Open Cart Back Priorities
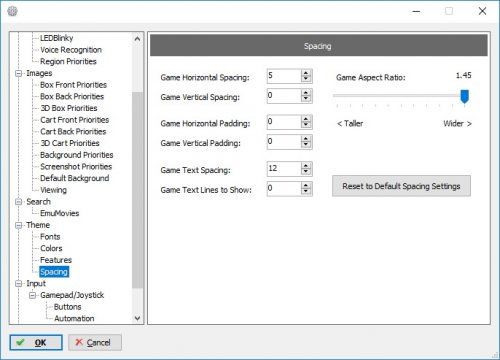500x360 pixels. click(x=73, y=131)
